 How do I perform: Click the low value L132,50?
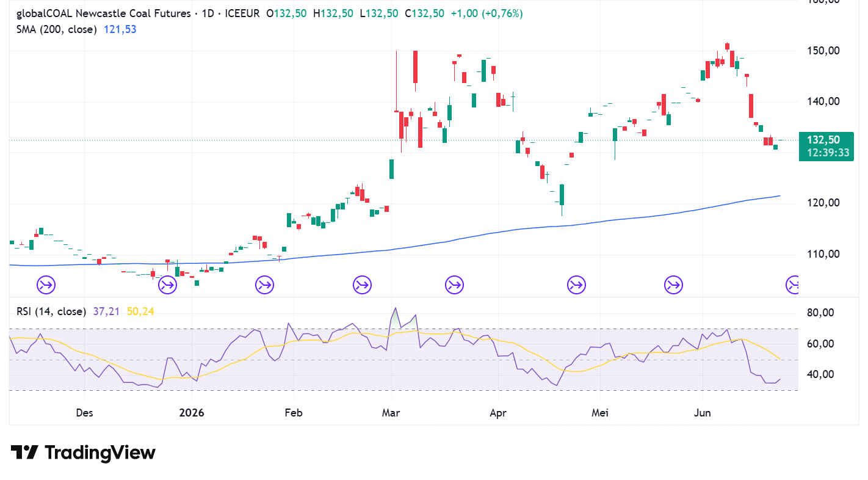[x=378, y=13]
